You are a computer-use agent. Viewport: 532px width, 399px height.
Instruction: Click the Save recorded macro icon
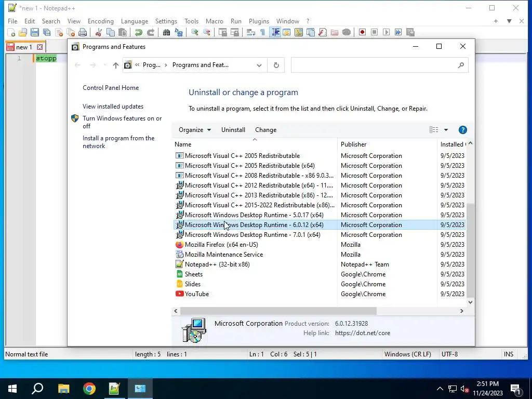click(x=410, y=33)
